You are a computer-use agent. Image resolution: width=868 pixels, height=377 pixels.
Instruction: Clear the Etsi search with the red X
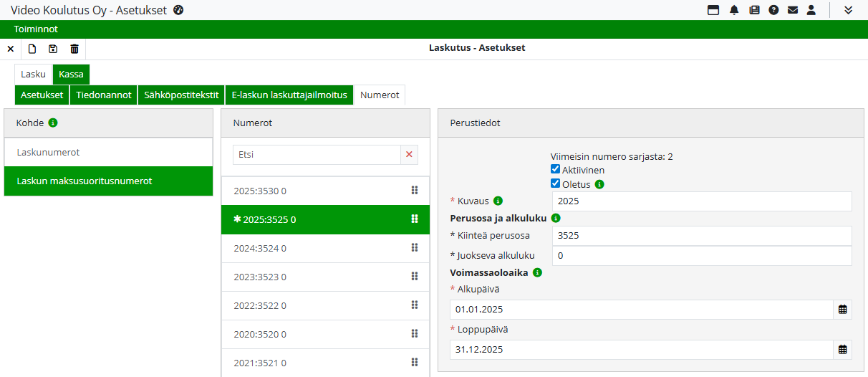(x=409, y=154)
